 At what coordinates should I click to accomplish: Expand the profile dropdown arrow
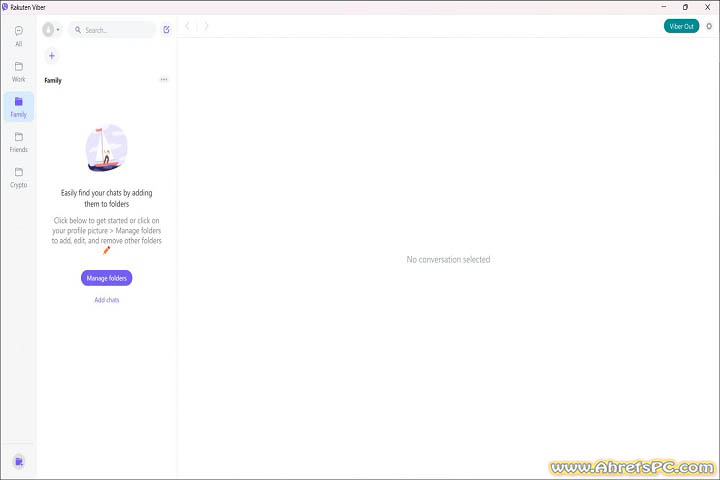pos(58,30)
